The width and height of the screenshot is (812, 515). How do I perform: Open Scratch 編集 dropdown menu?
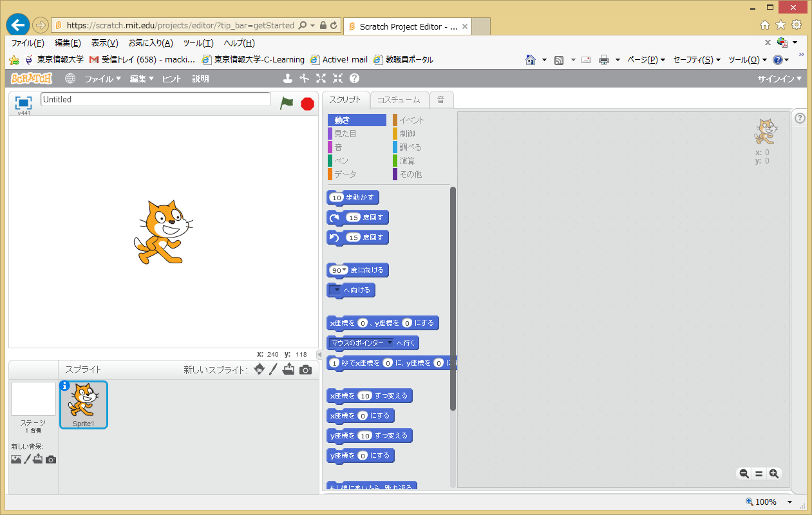142,79
